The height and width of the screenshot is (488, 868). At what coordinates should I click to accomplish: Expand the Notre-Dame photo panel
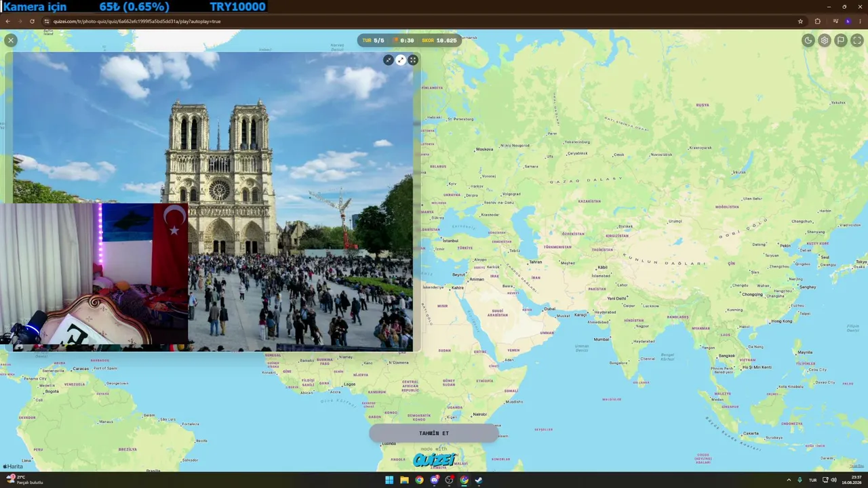tap(401, 60)
